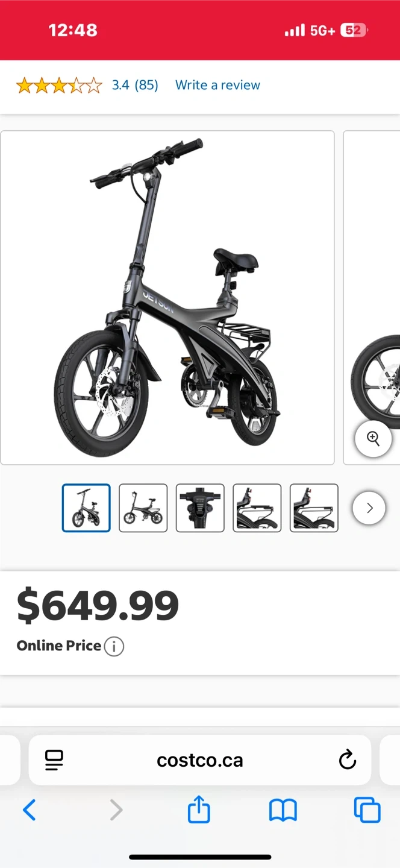Tap the main Jetson bike product image
Image resolution: width=400 pixels, height=868 pixels.
[167, 298]
